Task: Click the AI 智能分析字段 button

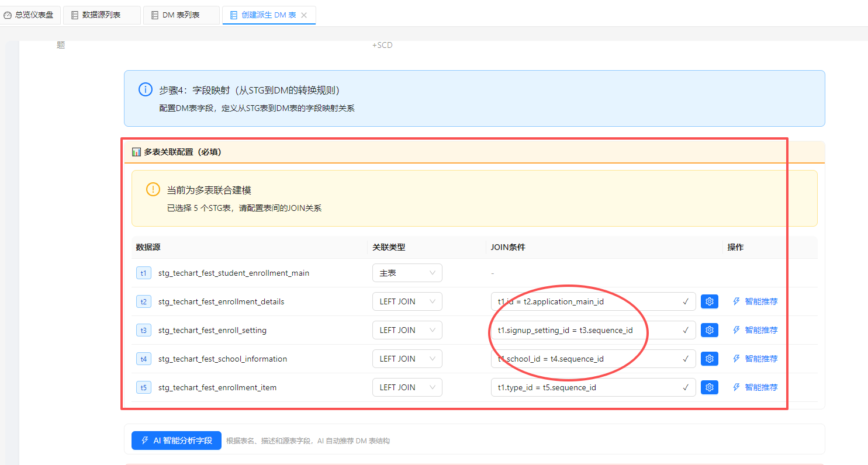Action: 176,440
